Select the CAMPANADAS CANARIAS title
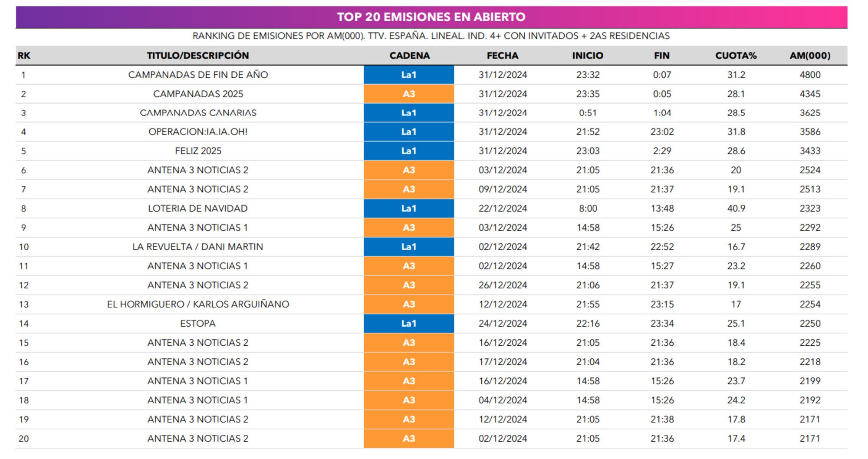This screenshot has width=868, height=459. (x=198, y=113)
